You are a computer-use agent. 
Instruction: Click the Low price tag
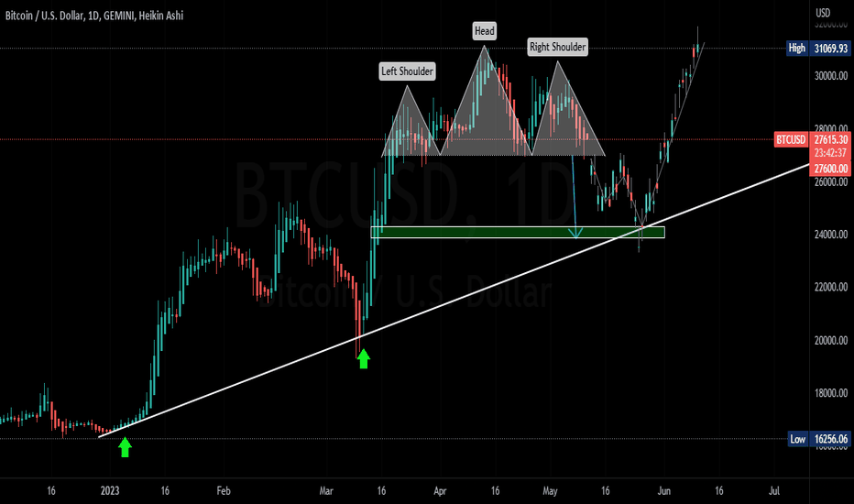click(797, 439)
